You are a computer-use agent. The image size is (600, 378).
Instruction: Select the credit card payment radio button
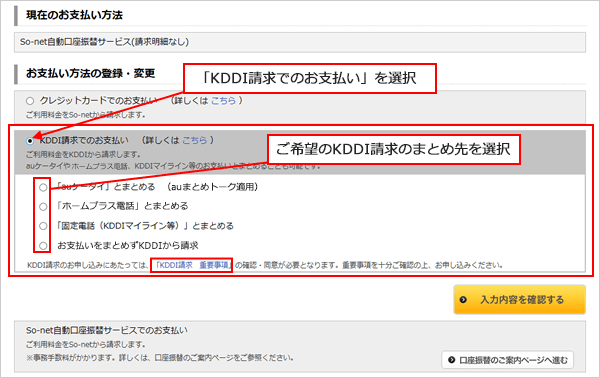pos(30,101)
